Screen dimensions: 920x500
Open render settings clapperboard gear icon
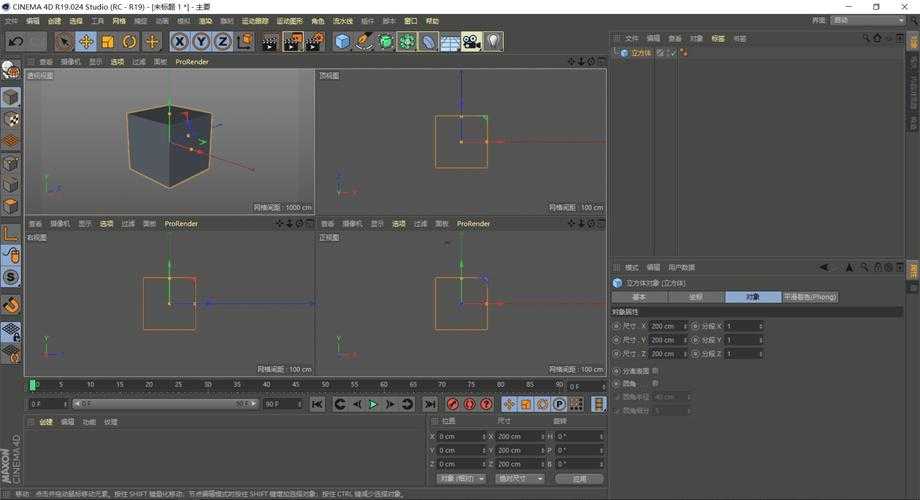315,42
